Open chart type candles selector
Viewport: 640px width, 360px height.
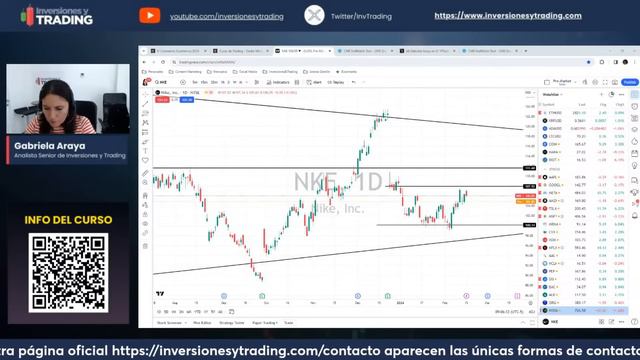tap(257, 82)
